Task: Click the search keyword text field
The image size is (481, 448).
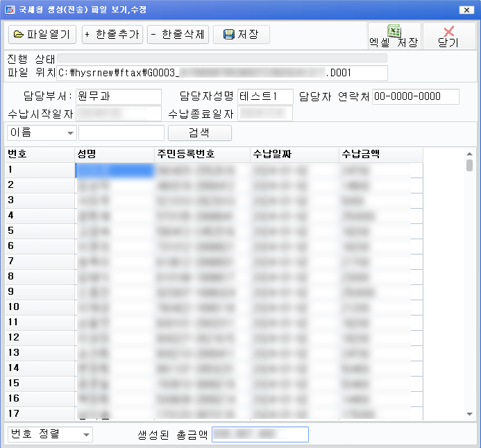Action: 121,132
